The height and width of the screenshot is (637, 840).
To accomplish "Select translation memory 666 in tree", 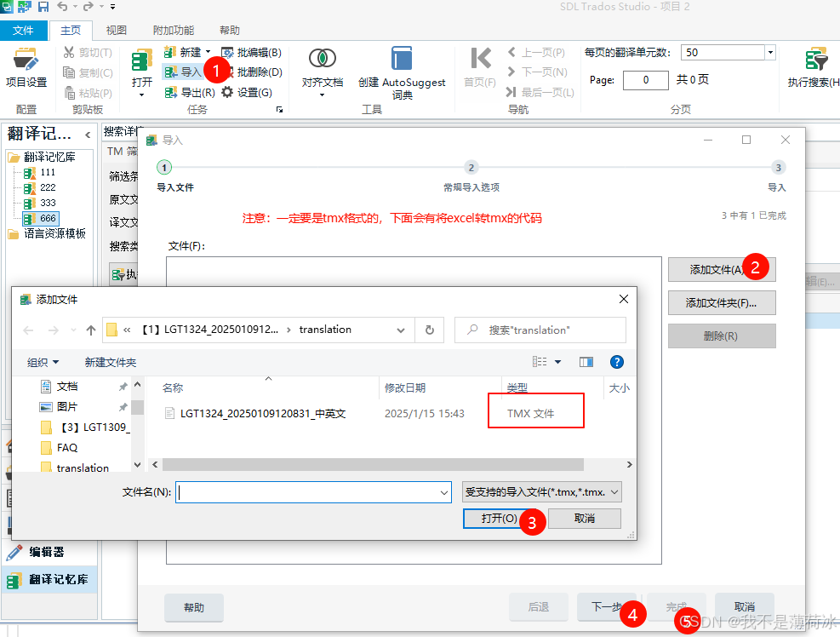I will (x=41, y=218).
